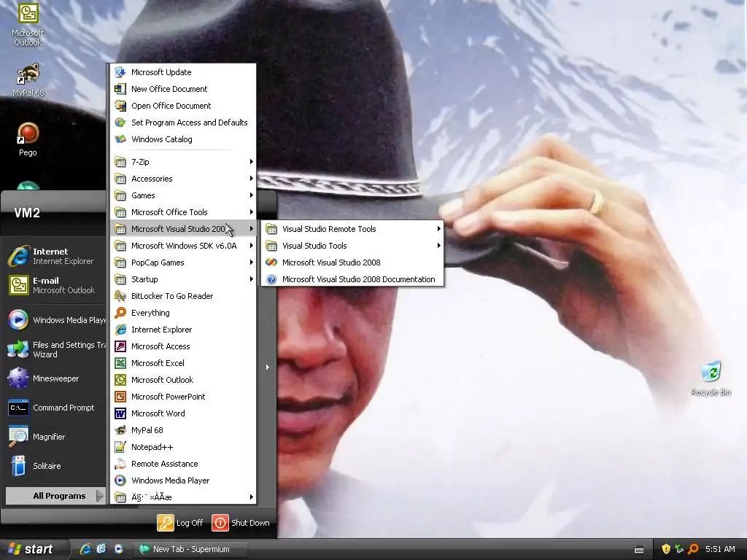Viewport: 747px width, 560px height.
Task: Click the Everything search tray icon
Action: (x=694, y=549)
